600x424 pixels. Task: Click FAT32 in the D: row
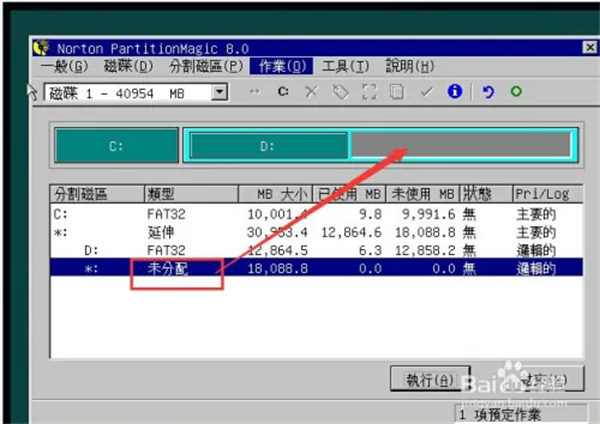point(166,250)
